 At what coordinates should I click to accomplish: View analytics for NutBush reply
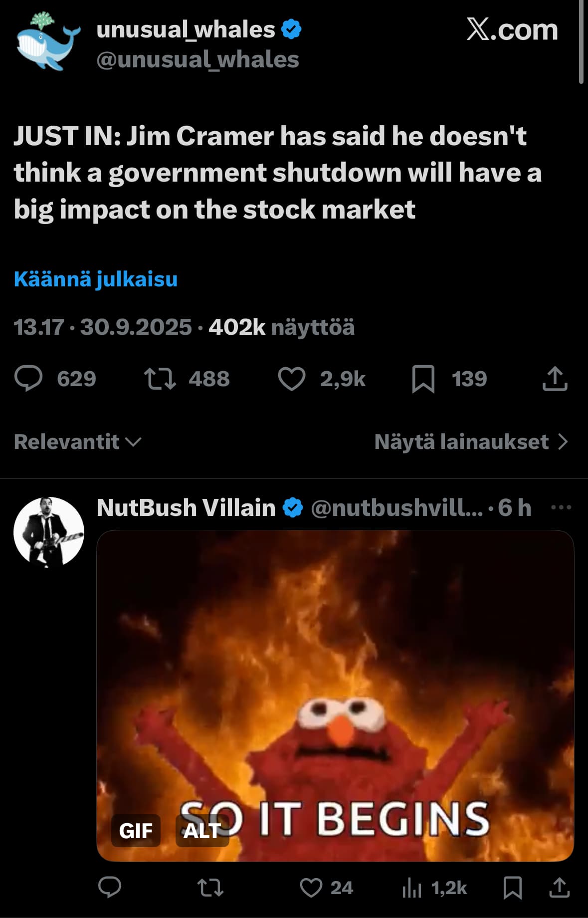[x=412, y=888]
